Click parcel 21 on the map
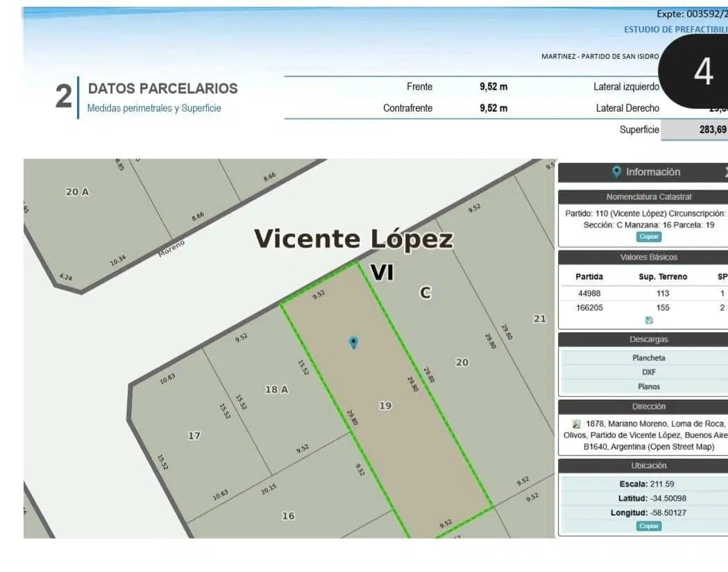The width and height of the screenshot is (728, 572). [539, 319]
